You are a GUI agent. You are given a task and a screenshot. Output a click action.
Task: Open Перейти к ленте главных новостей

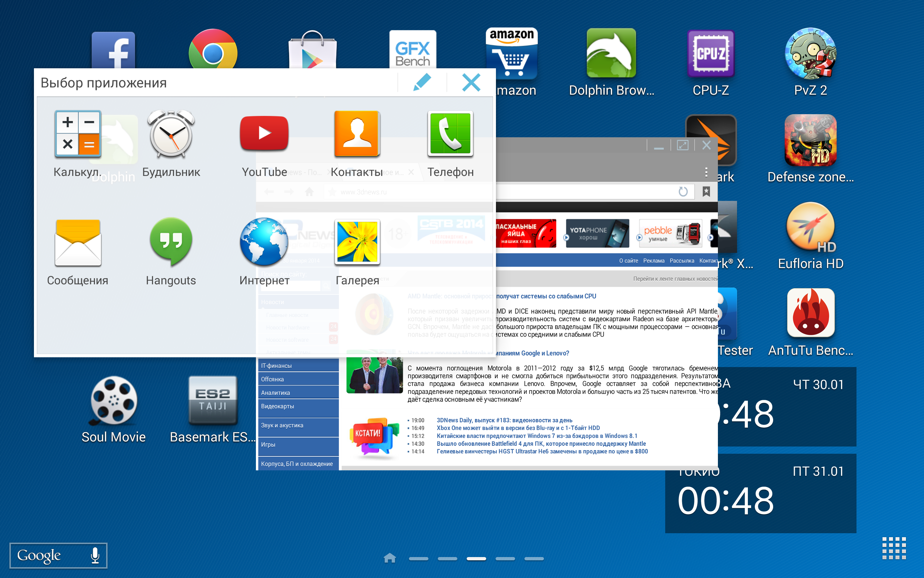[x=675, y=279]
